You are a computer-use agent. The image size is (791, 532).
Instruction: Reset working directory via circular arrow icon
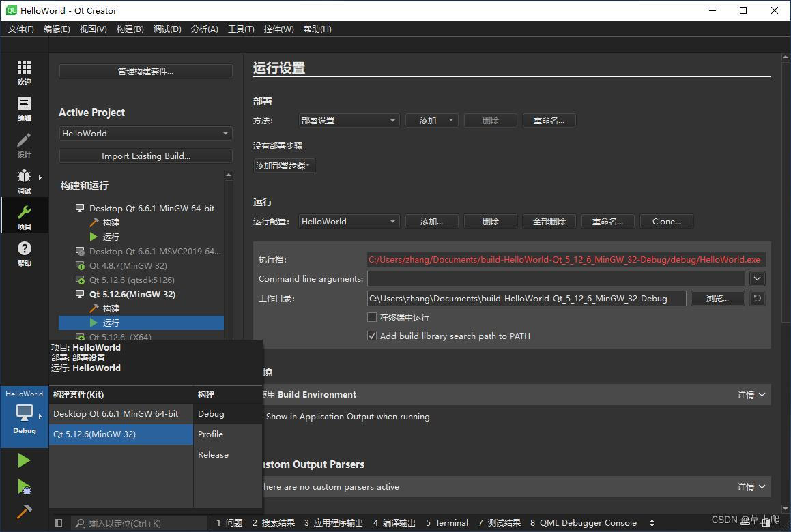tap(758, 298)
